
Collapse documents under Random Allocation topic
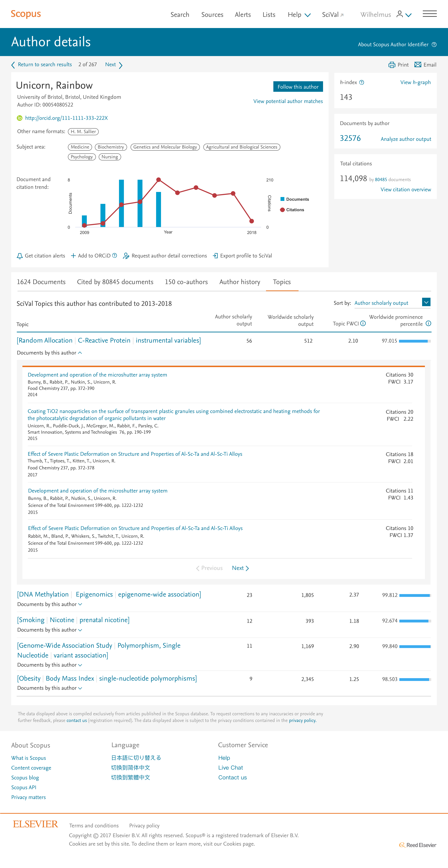(x=50, y=353)
